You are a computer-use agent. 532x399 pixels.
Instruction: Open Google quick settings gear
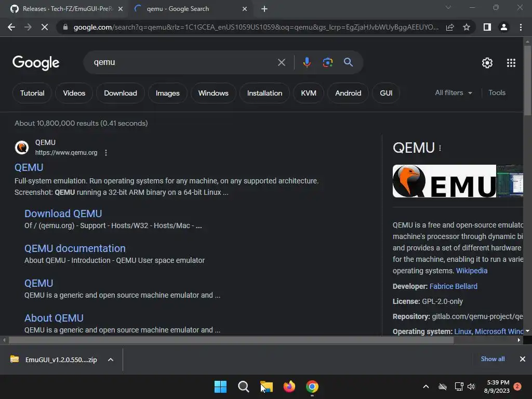coord(487,63)
